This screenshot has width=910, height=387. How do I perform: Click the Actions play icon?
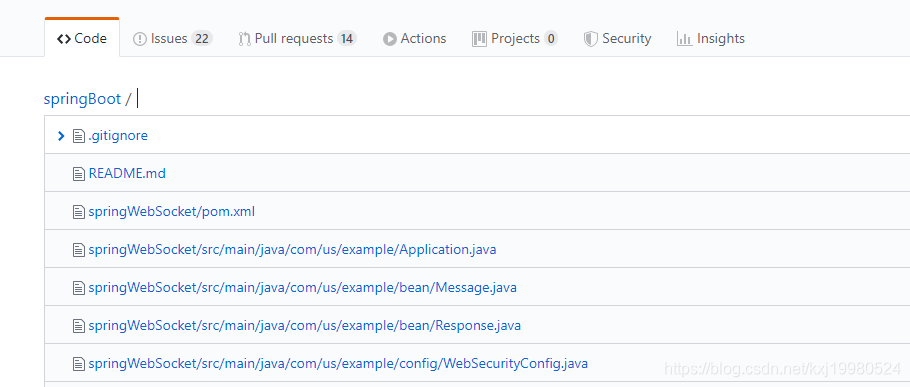tap(389, 39)
